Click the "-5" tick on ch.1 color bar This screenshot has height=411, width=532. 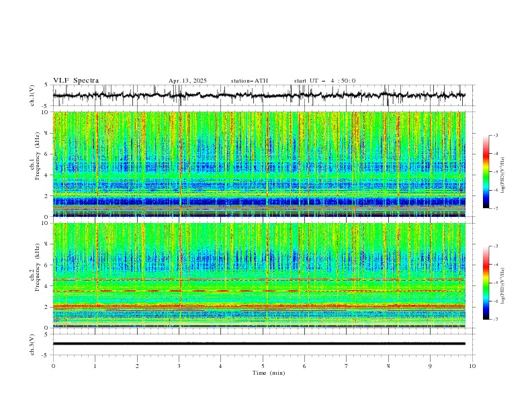(496, 172)
